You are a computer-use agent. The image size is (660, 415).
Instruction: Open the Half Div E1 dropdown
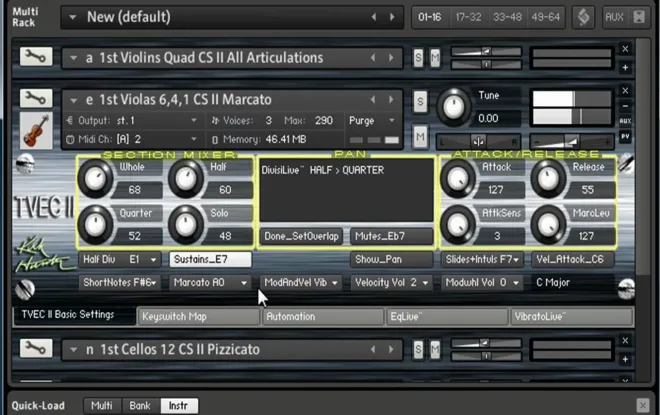point(120,259)
